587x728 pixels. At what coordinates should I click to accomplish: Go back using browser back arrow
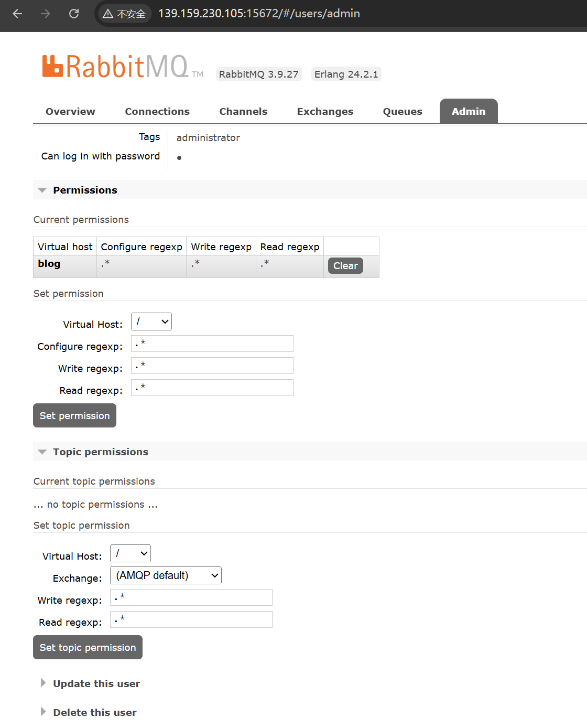point(17,14)
